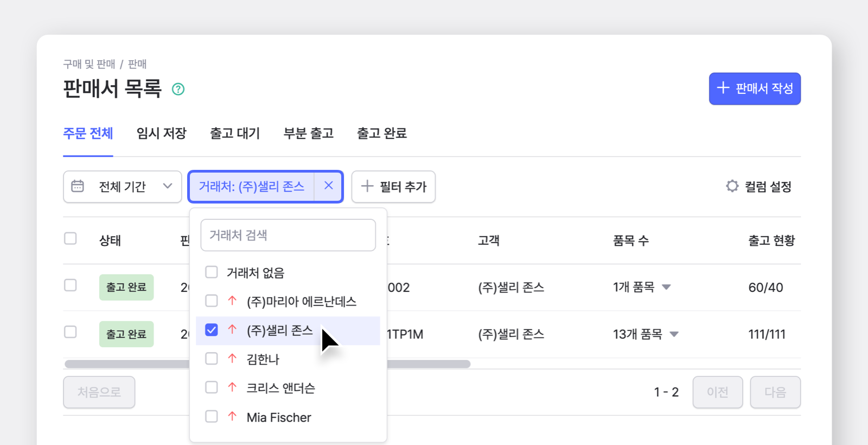Click the red arrow icon next to 크리스 앤더슨
868x445 pixels.
(x=232, y=387)
